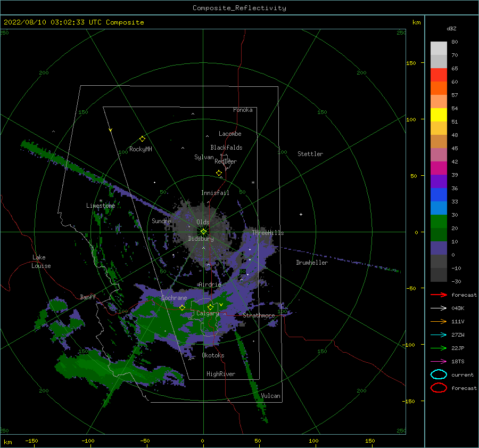Click the dBZ legend heading
Screen dimensions: 479x448
click(451, 28)
